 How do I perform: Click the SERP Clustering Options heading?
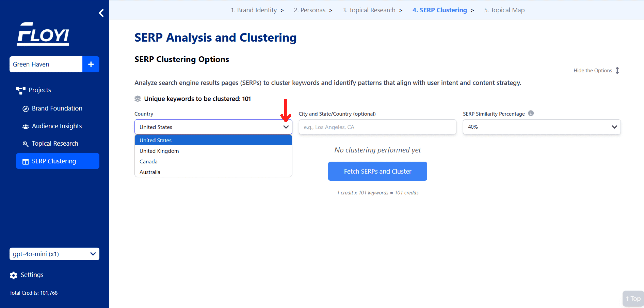[182, 59]
